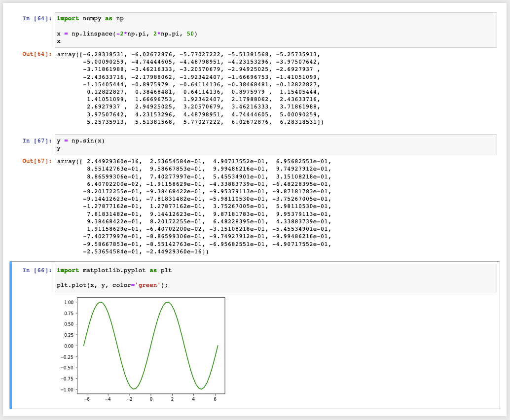510x420 pixels.
Task: Click the code cell In [66] input area
Action: 276,278
